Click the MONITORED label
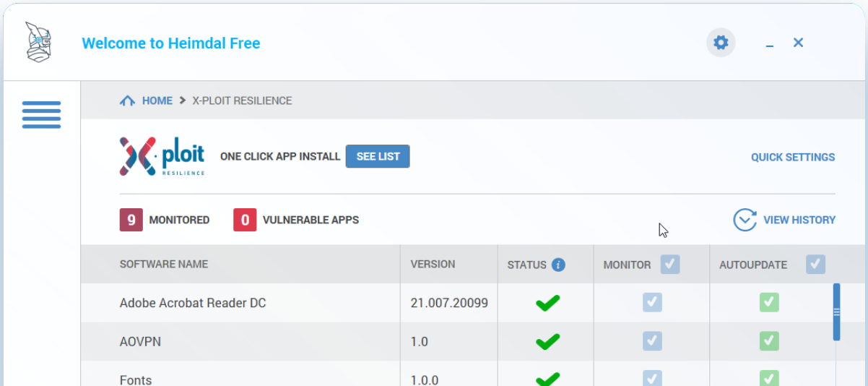The width and height of the screenshot is (868, 386). coord(179,220)
